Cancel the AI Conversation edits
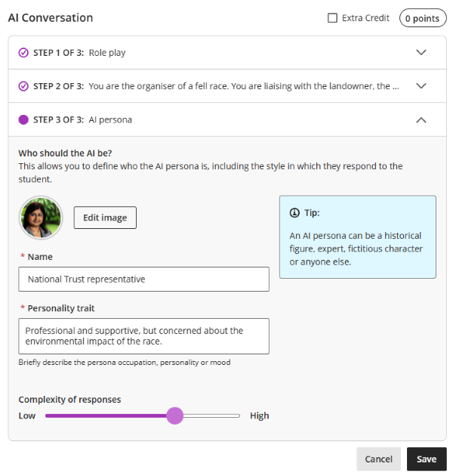 (x=378, y=459)
